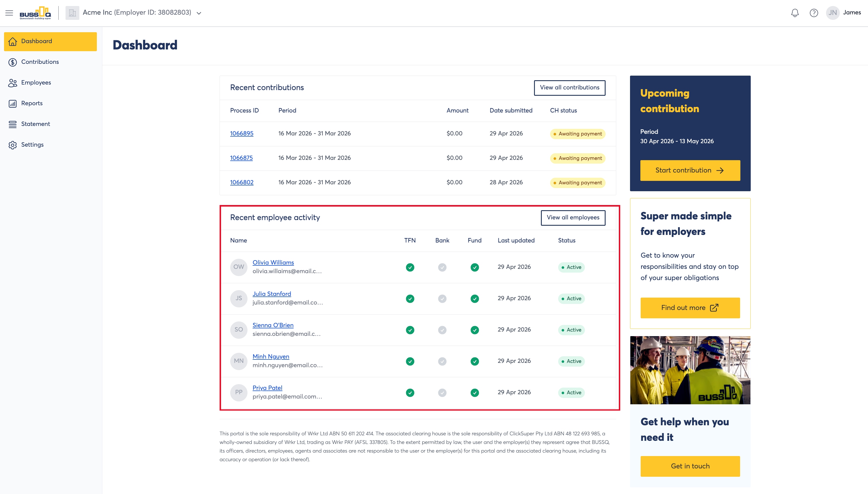This screenshot has height=494, width=868.
Task: Open Priya Patel profile link
Action: (268, 388)
